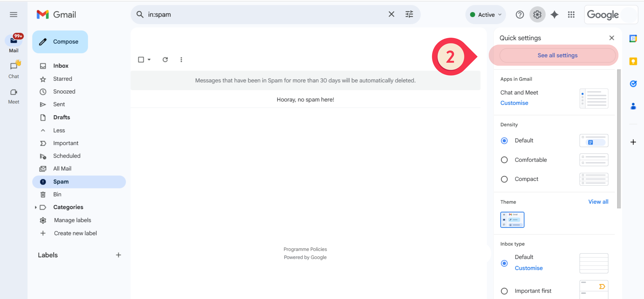Open the More options three-dot menu

click(181, 60)
